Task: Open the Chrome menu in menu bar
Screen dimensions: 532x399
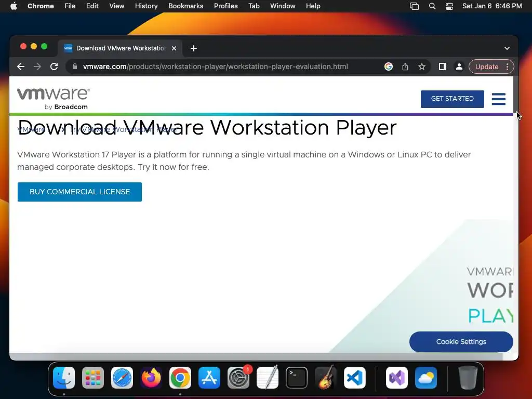Action: (41, 6)
